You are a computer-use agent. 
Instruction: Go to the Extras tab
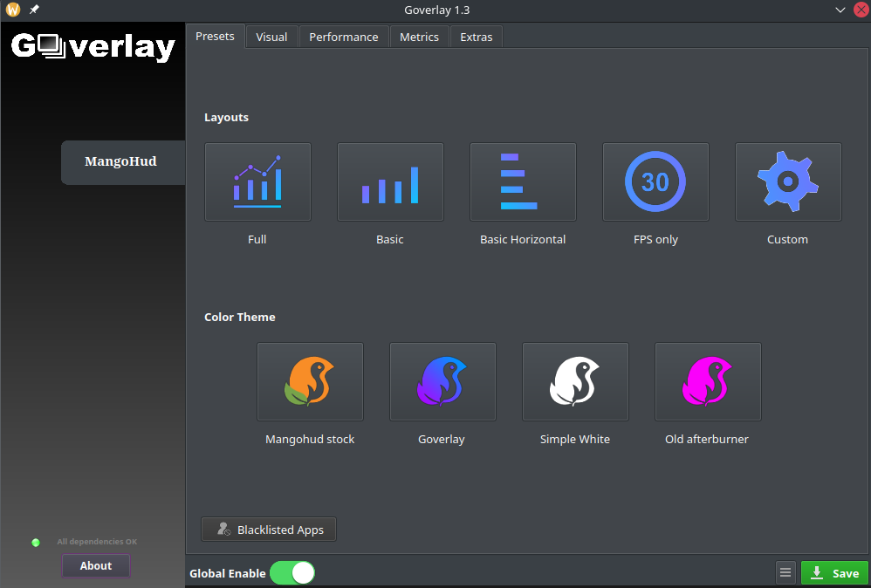[476, 37]
